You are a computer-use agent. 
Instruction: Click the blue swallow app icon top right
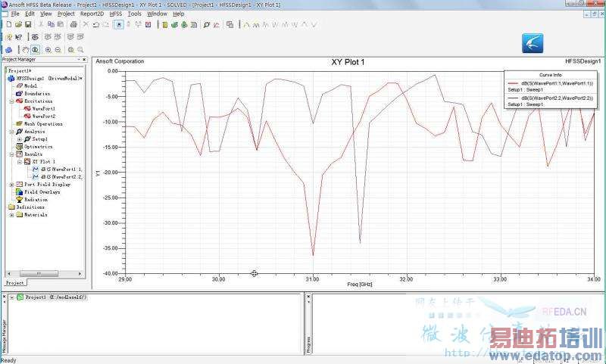(533, 43)
